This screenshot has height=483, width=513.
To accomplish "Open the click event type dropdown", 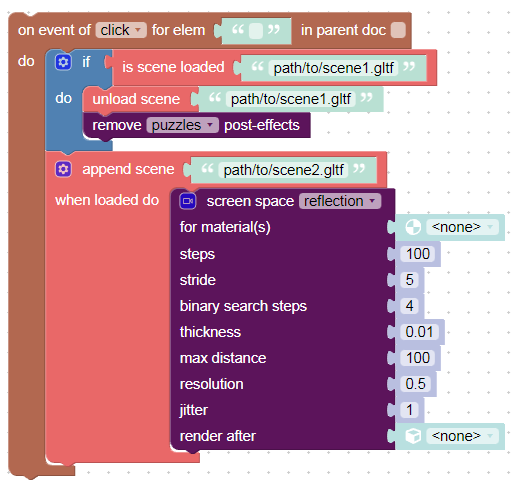I will 121,30.
